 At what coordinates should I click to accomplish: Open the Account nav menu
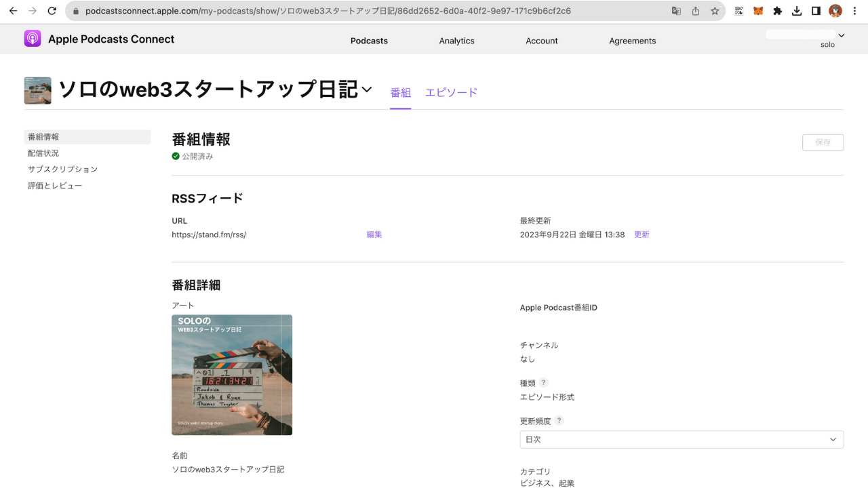[x=542, y=41]
